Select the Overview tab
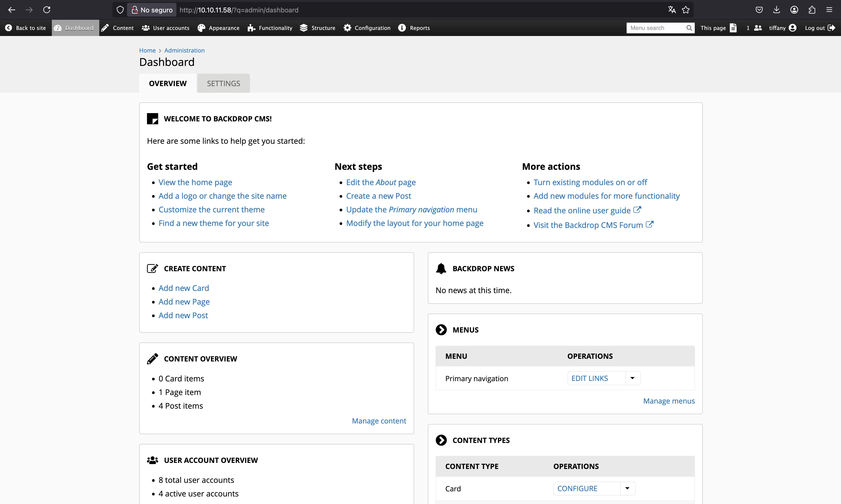The height and width of the screenshot is (504, 841). click(168, 83)
